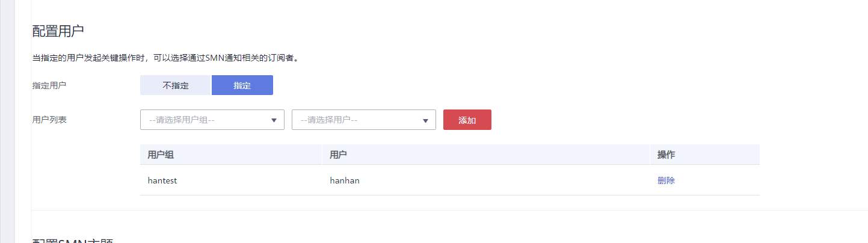
Task: Select the blue 指定 option
Action: click(242, 85)
